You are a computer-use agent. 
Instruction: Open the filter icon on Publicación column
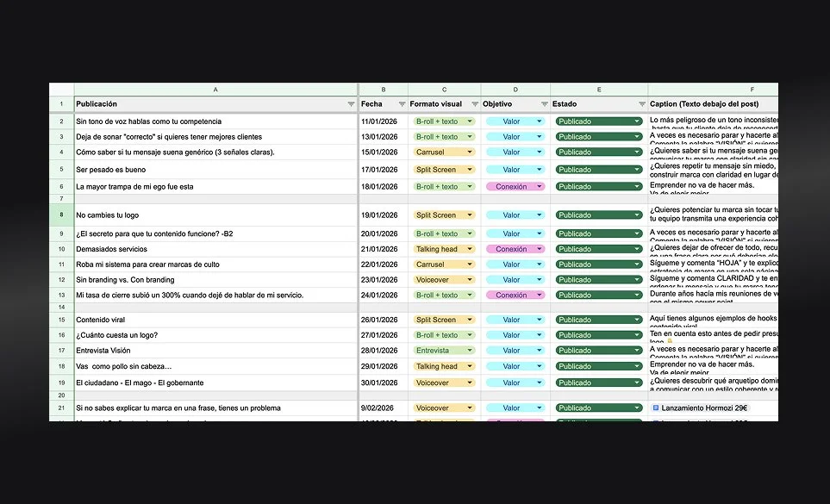(351, 104)
